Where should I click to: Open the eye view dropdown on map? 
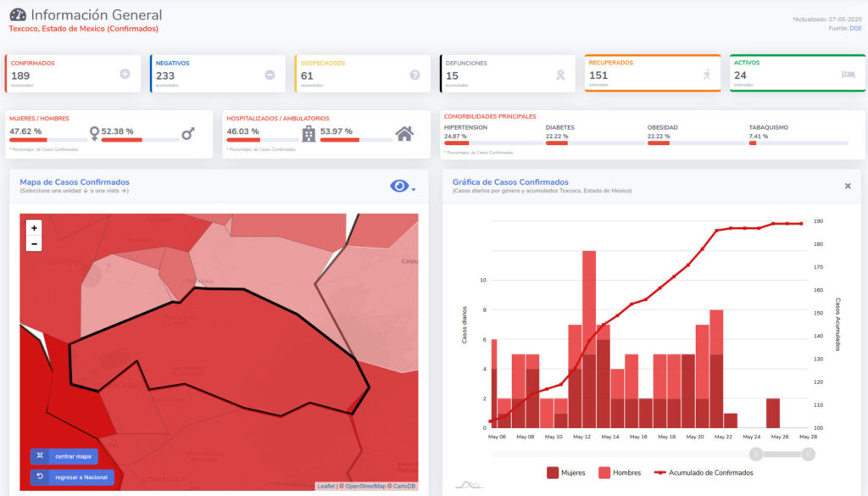tap(403, 187)
